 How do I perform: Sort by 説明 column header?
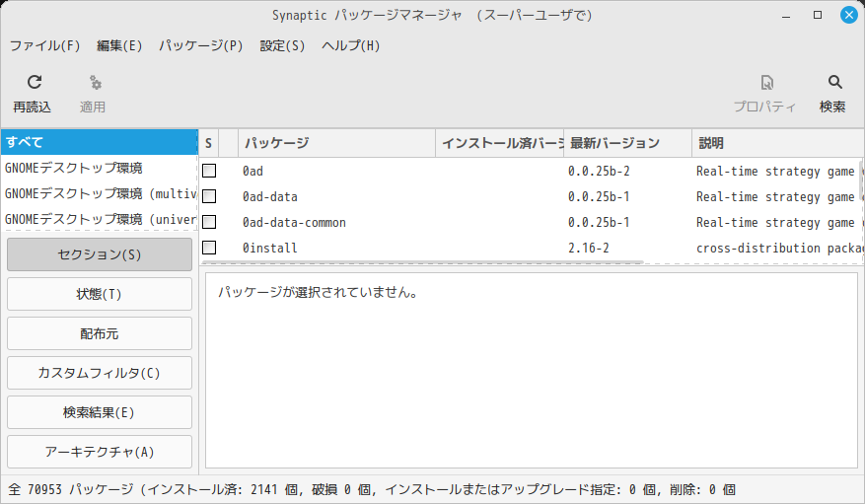[x=778, y=143]
